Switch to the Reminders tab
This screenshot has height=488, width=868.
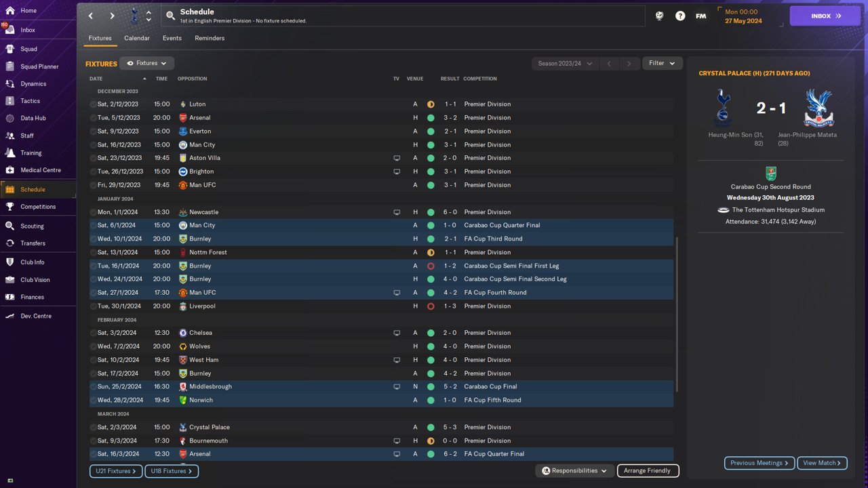(x=210, y=38)
